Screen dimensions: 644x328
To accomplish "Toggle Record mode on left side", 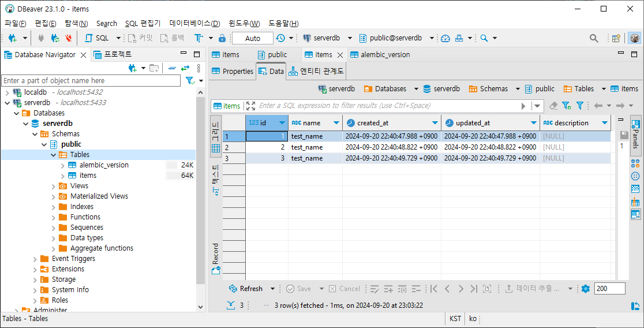I will [x=216, y=259].
